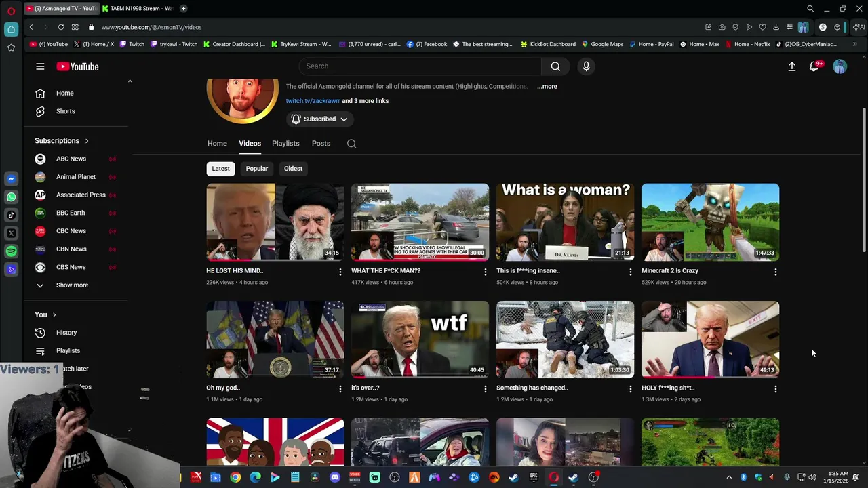
Task: Open Google Chrome from taskbar
Action: pos(235,477)
